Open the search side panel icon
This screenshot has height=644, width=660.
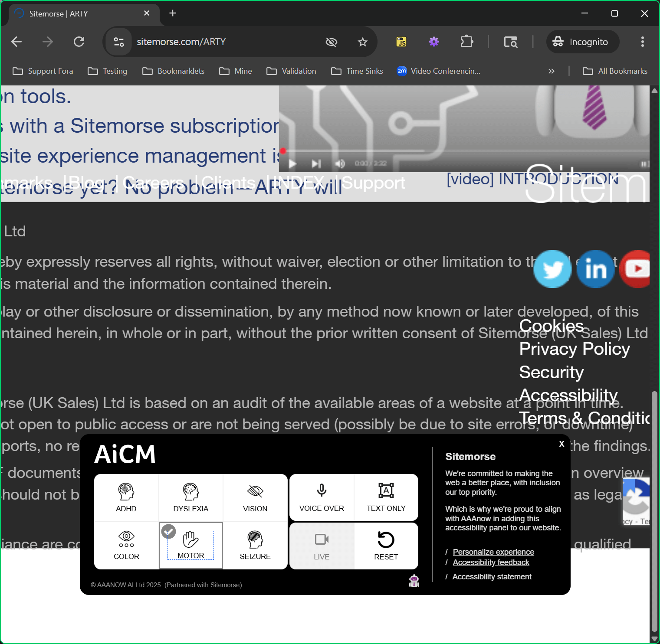point(511,42)
